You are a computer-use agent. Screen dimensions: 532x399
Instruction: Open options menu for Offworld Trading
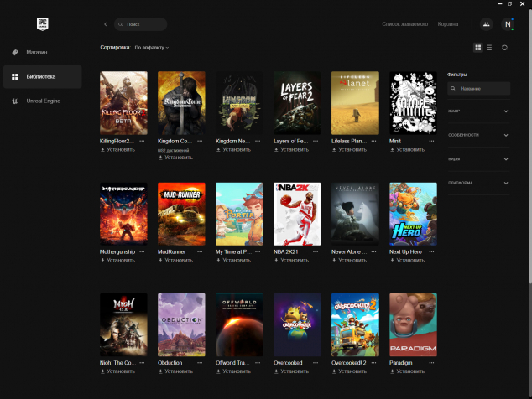click(258, 363)
